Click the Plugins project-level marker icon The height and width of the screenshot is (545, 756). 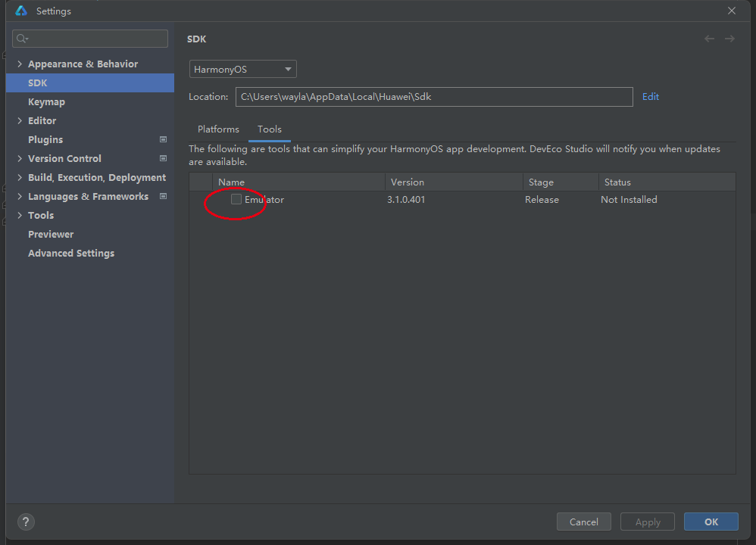[164, 139]
